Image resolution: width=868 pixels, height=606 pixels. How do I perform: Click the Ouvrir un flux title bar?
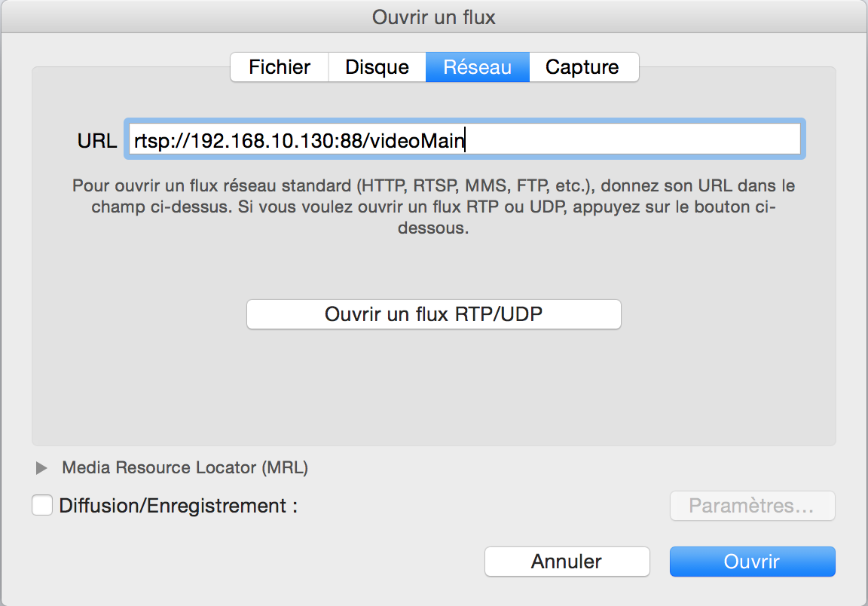coord(434,17)
